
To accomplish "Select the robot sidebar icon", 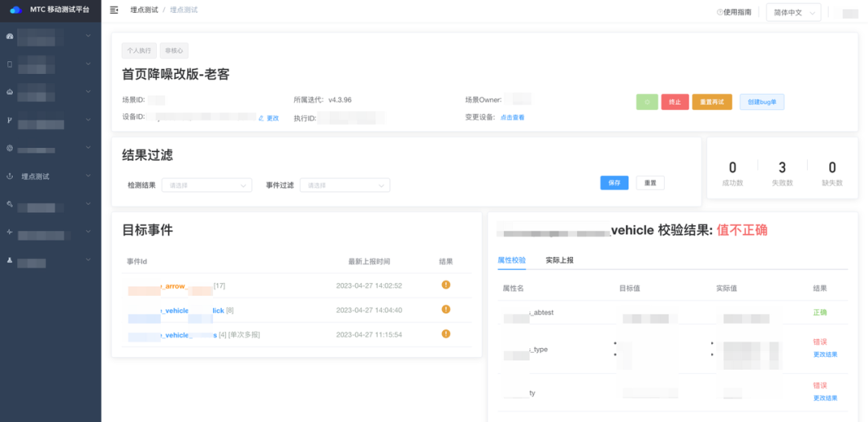I will point(10,92).
